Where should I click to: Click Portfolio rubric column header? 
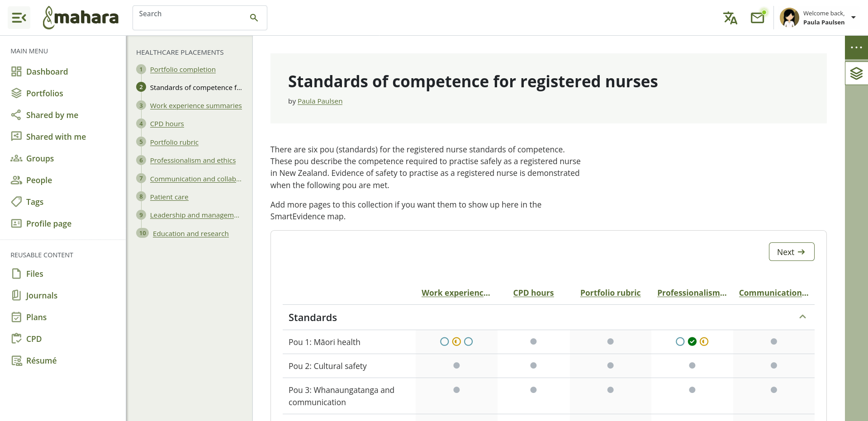click(x=611, y=293)
